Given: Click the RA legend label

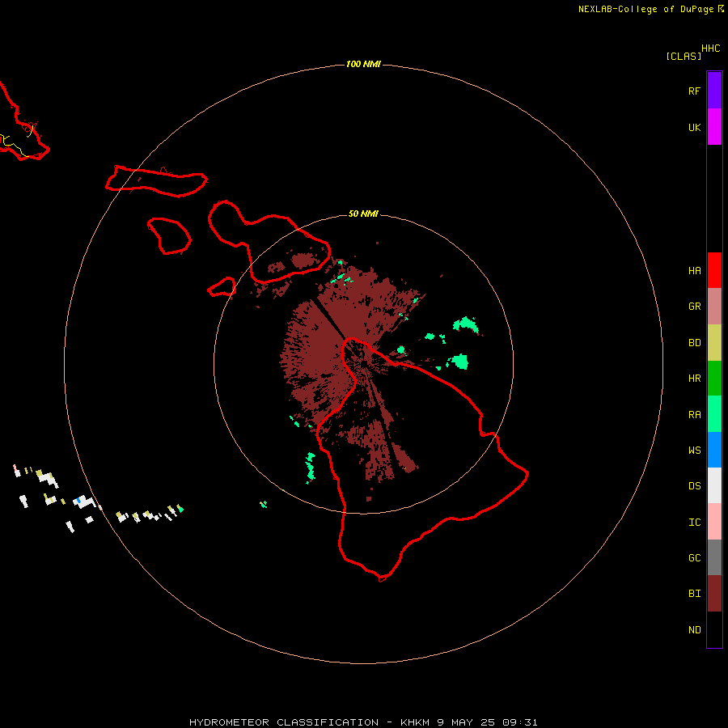Looking at the screenshot, I should coord(694,415).
